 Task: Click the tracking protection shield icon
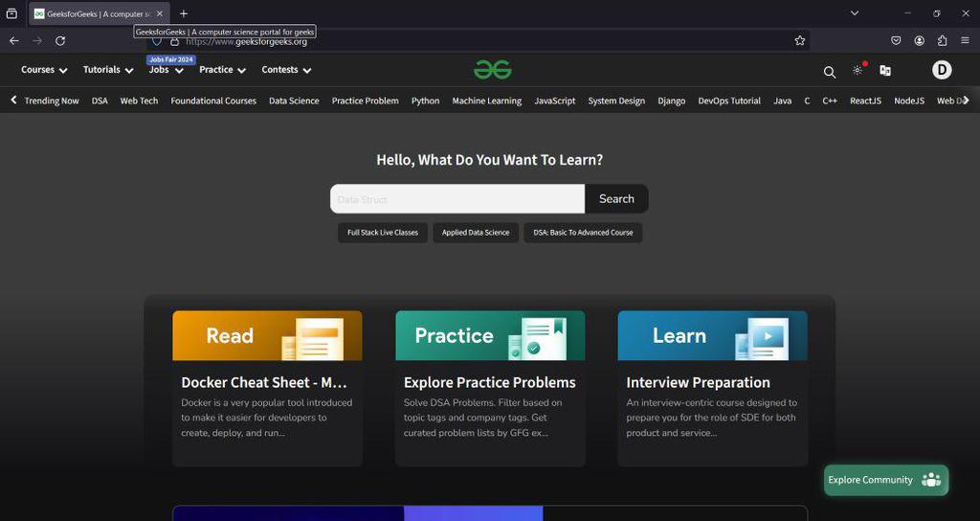pos(157,41)
